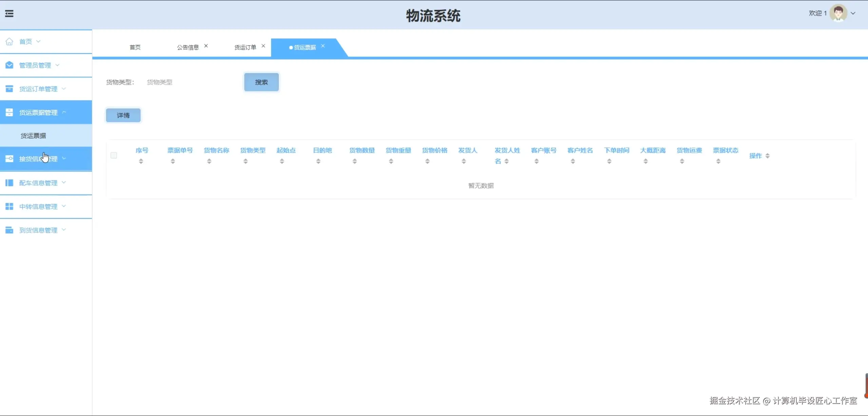Sort table by 货物运费 column arrows

click(x=682, y=161)
